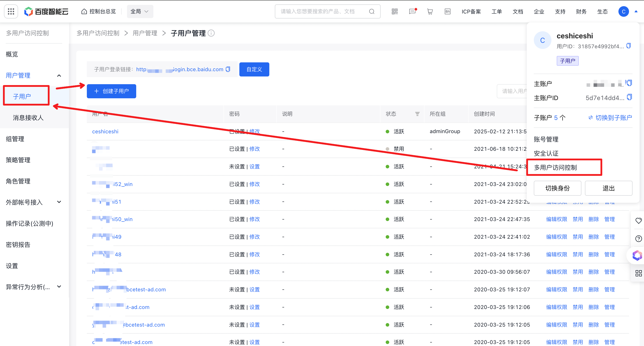Open the product grid menu icon
Viewport: 644px width, 346px height.
[11, 11]
